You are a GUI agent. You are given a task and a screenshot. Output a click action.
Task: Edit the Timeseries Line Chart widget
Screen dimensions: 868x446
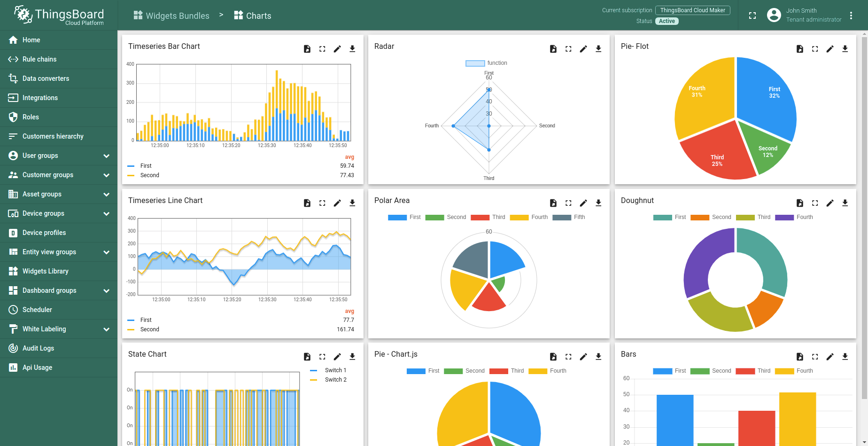click(337, 203)
